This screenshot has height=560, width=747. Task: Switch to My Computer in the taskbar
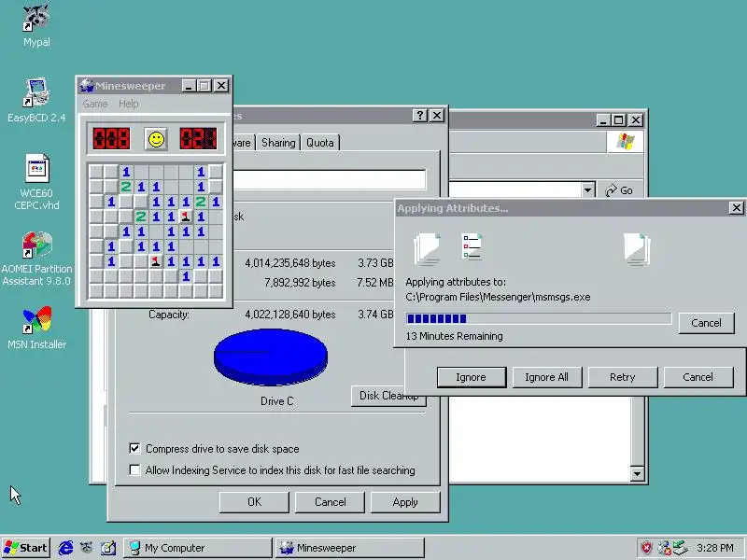(198, 548)
